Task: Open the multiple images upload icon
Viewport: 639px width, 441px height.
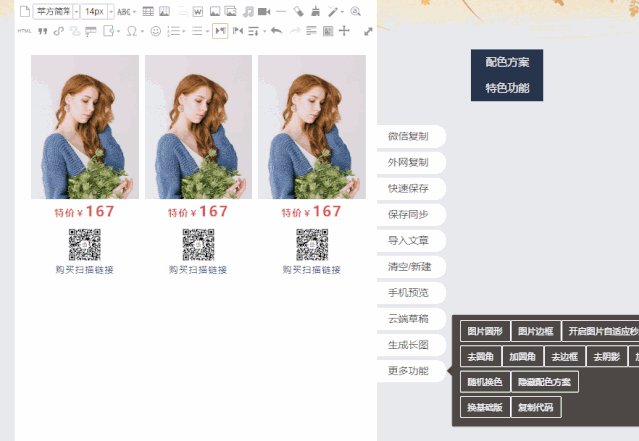Action: coord(231,11)
